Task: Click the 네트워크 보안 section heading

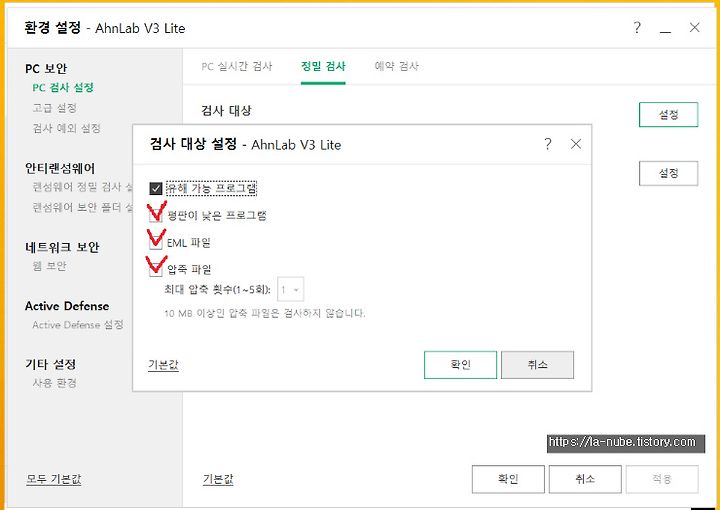Action: point(62,247)
